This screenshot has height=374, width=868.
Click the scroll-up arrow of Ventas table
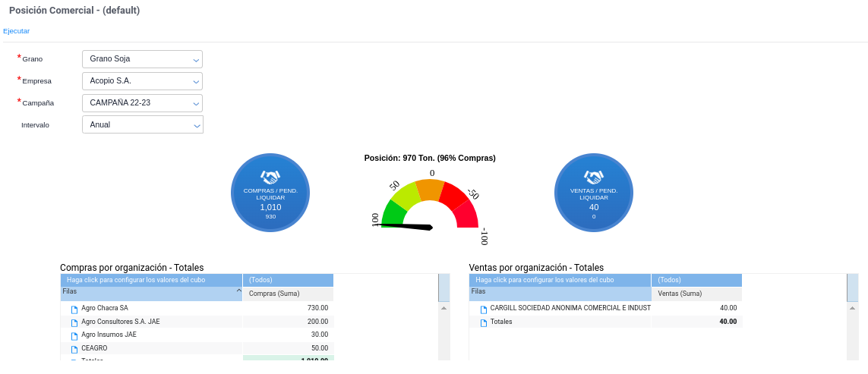(853, 308)
